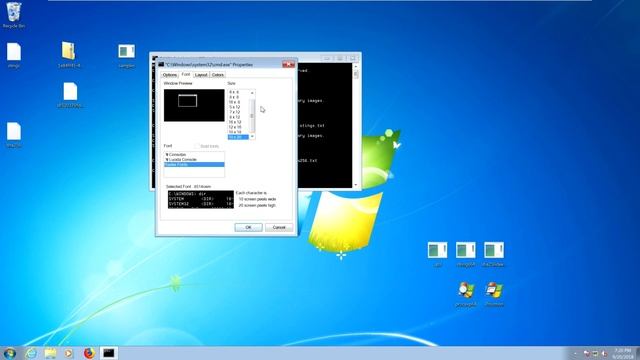Select size 5 x 12 in the Size list
640x360 pixels.
point(238,107)
